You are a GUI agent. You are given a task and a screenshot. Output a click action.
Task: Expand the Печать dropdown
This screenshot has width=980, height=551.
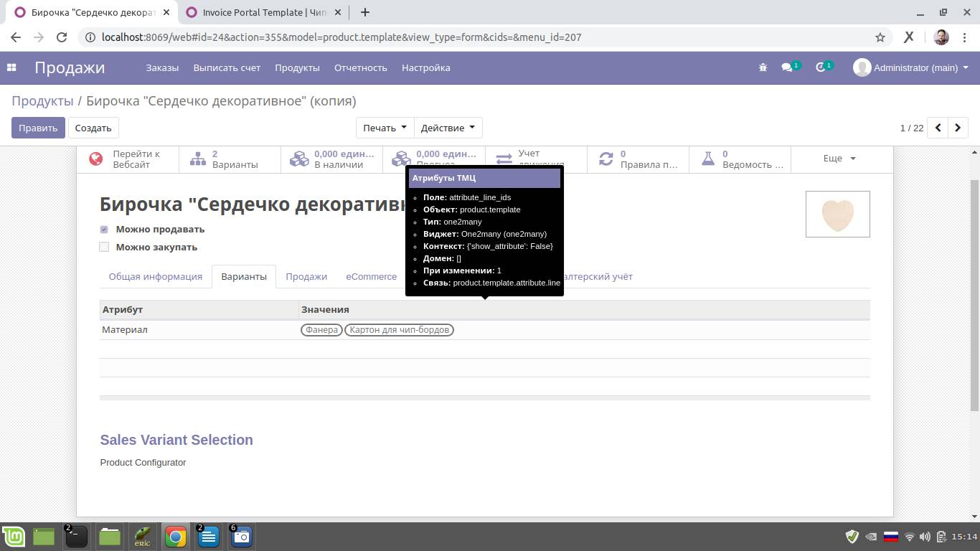385,128
